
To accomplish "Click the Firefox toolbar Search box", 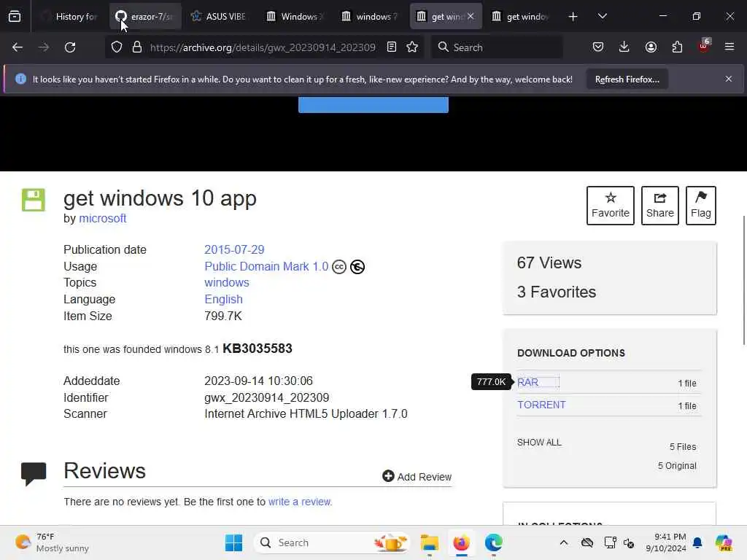I will click(x=497, y=47).
